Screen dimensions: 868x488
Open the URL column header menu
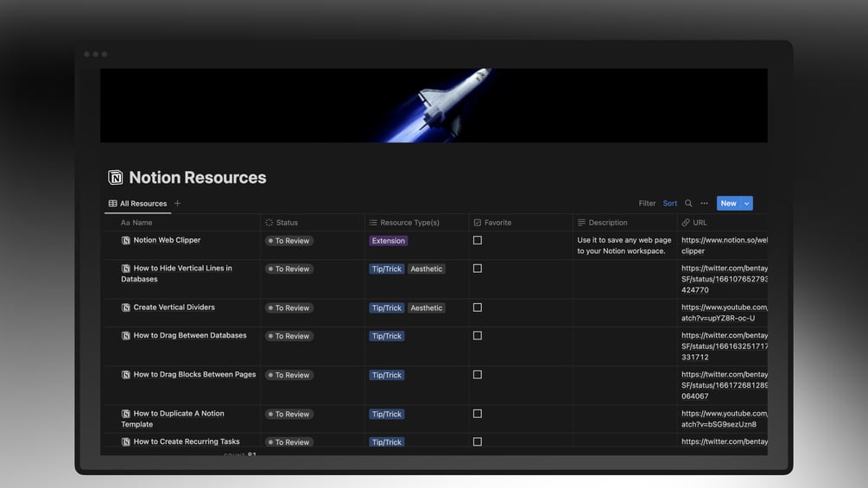coord(722,223)
